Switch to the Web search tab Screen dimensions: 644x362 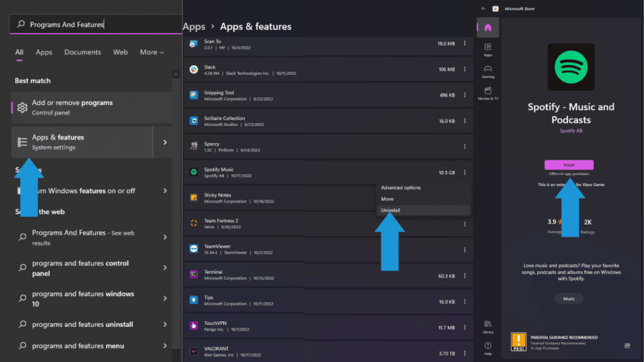(120, 52)
